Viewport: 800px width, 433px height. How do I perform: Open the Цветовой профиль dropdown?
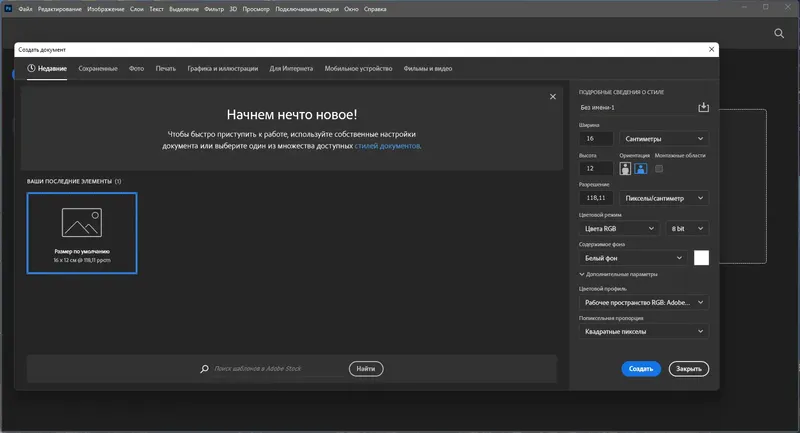coord(643,302)
